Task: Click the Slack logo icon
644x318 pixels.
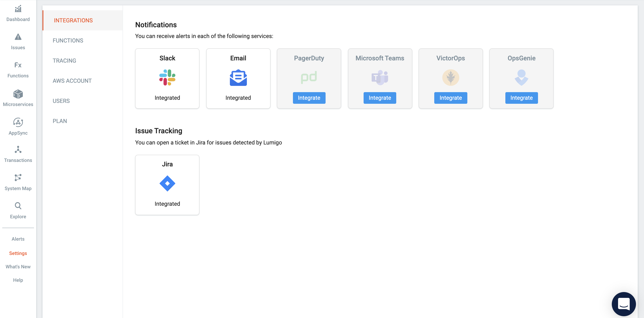Action: 167,78
